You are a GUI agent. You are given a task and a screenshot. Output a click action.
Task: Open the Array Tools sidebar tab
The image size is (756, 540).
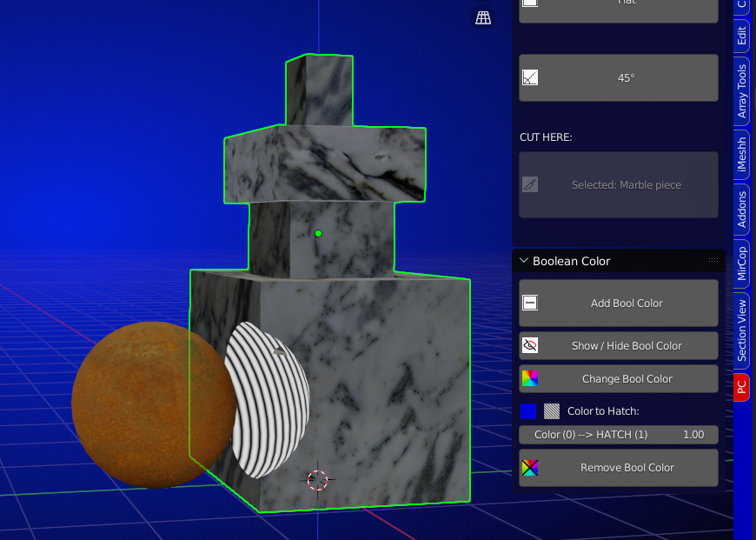pos(741,90)
